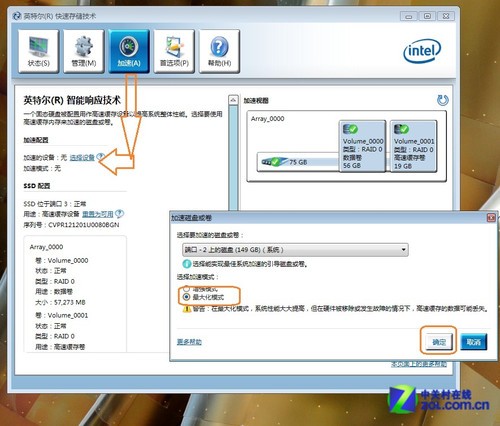Viewport: 500px width, 426px height.
Task: Open help icon beside 重置为可用
Action: point(119,213)
